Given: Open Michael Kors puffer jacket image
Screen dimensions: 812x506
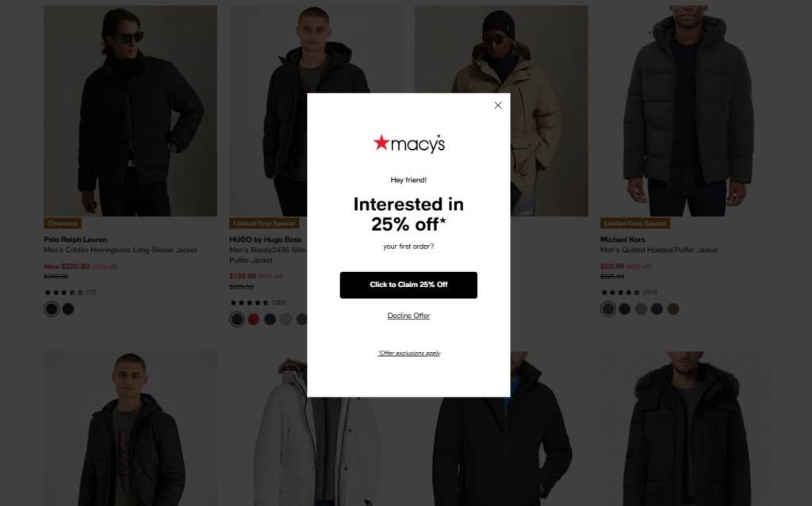Looking at the screenshot, I should pyautogui.click(x=687, y=111).
